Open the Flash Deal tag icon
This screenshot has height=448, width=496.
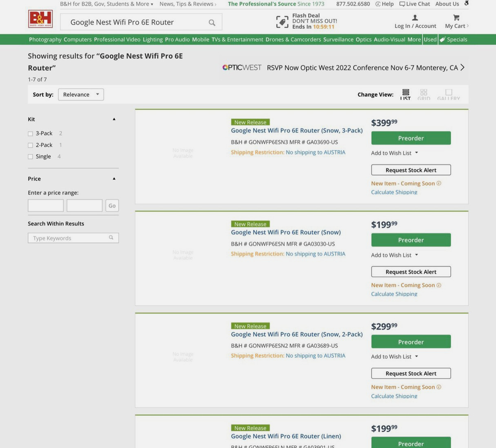(282, 22)
